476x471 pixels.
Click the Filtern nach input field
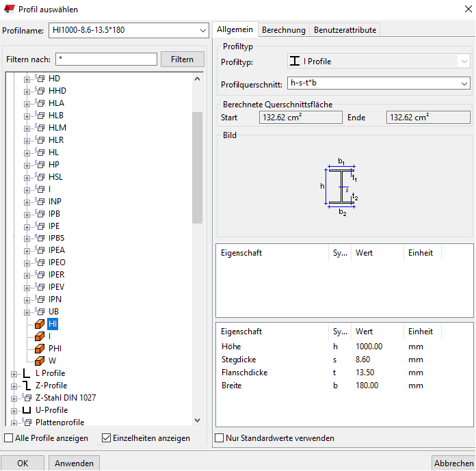106,59
